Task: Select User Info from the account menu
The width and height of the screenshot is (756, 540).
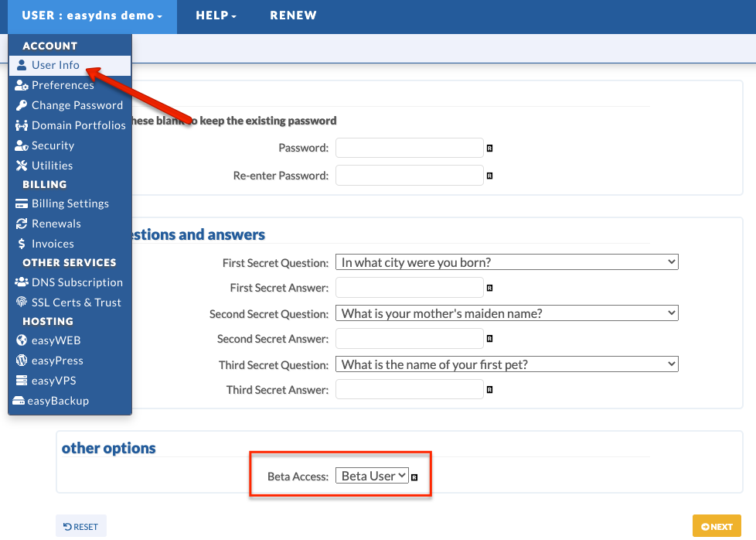Action: click(70, 65)
